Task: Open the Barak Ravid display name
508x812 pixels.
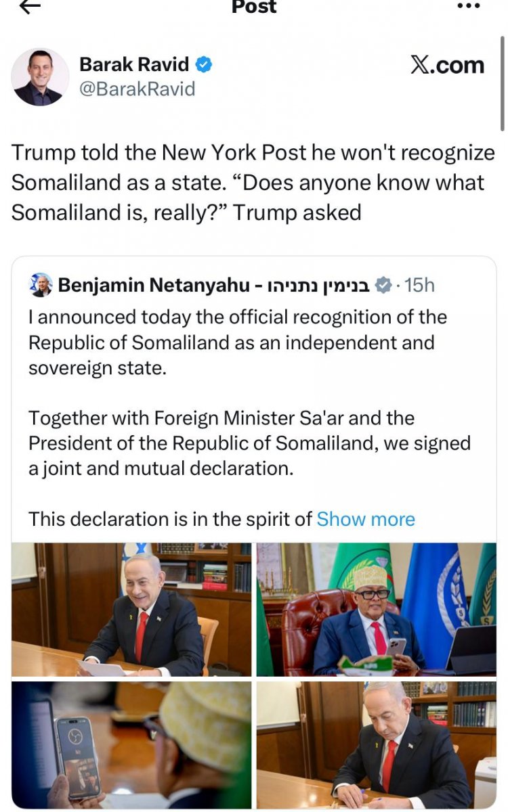Action: coord(134,65)
